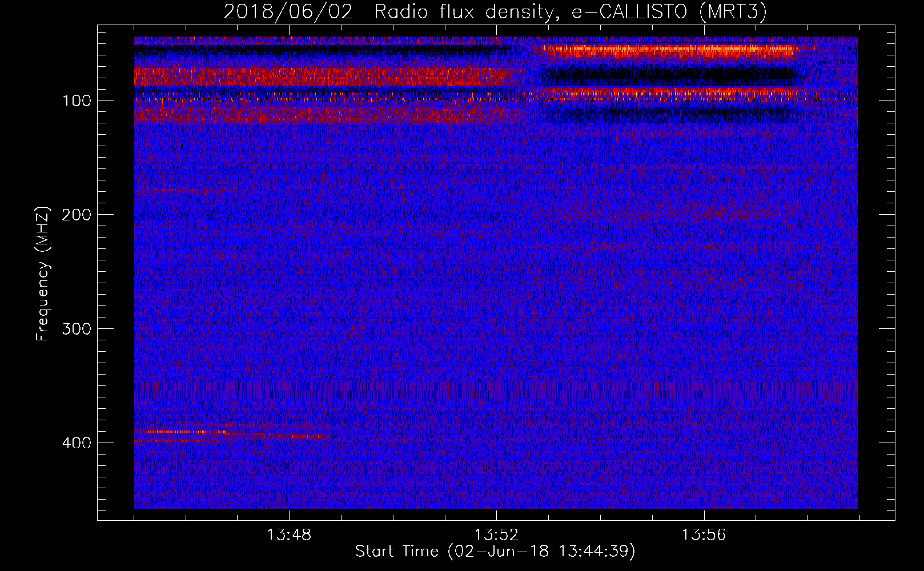This screenshot has height=571, width=924.
Task: Click the bright orange line just above 400 MHz
Action: coord(186,432)
